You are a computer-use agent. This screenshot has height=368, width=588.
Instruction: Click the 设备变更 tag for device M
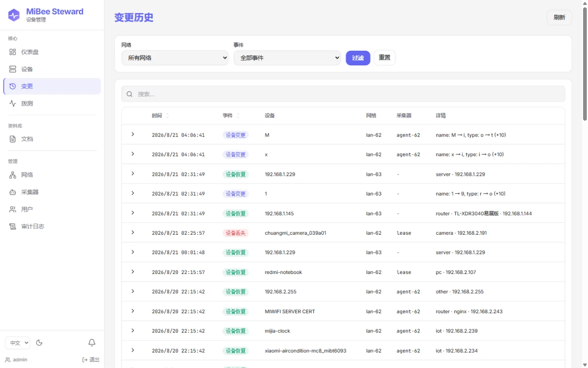tap(236, 135)
